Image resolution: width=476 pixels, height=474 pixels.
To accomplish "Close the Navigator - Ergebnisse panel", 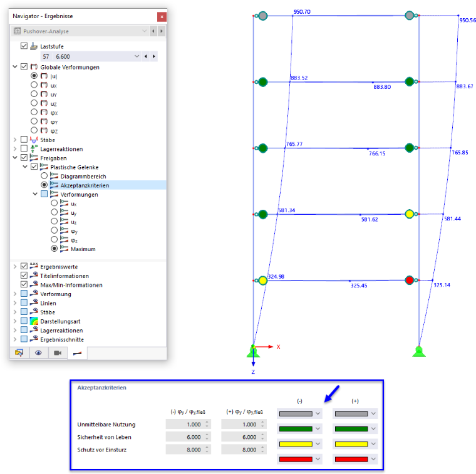I will click(x=162, y=16).
